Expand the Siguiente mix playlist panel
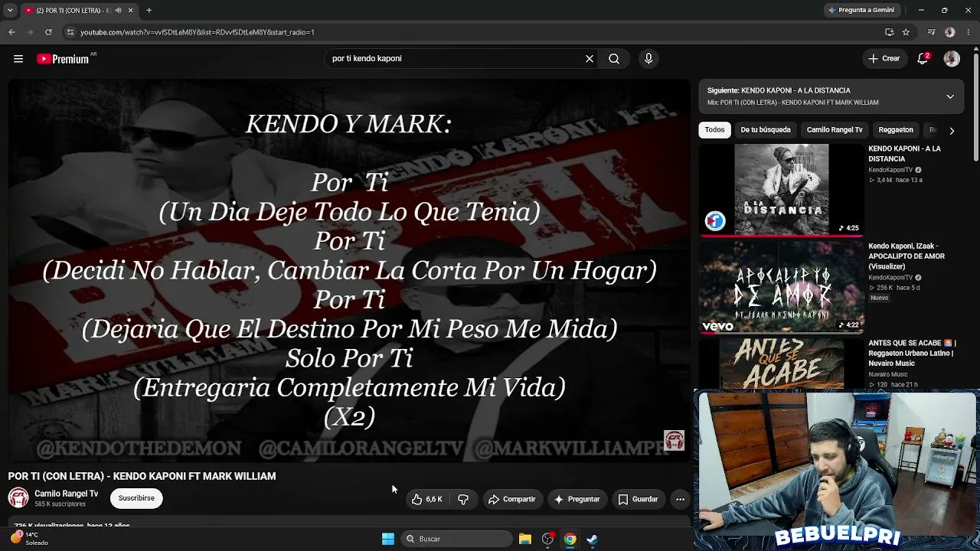980x551 pixels. click(x=950, y=96)
